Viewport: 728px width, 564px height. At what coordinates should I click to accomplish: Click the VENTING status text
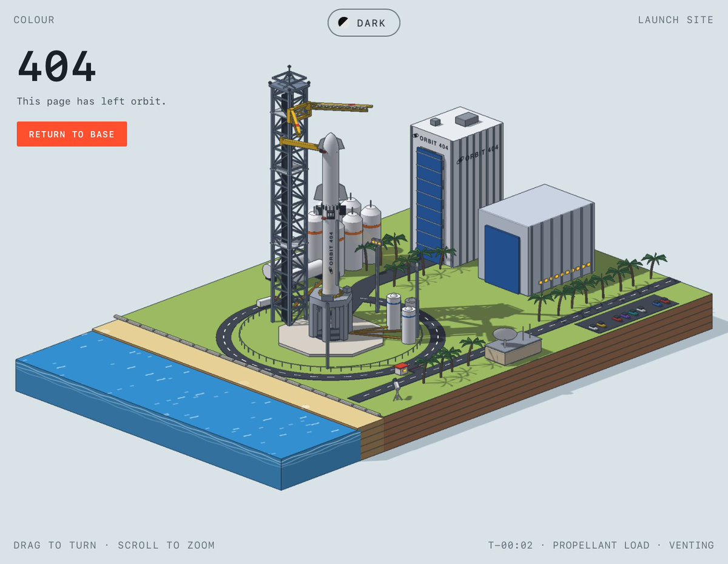(692, 545)
